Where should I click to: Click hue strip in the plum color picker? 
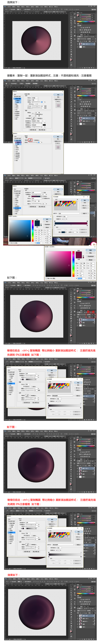pos(73,264)
